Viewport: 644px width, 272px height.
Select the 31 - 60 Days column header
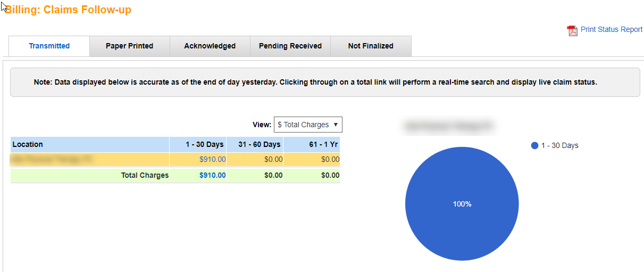pos(260,144)
